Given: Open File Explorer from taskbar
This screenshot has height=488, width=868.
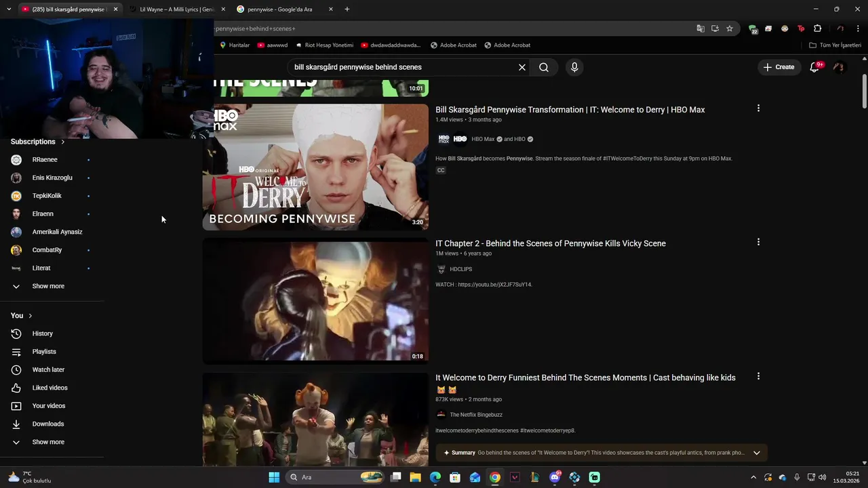Looking at the screenshot, I should pyautogui.click(x=416, y=477).
